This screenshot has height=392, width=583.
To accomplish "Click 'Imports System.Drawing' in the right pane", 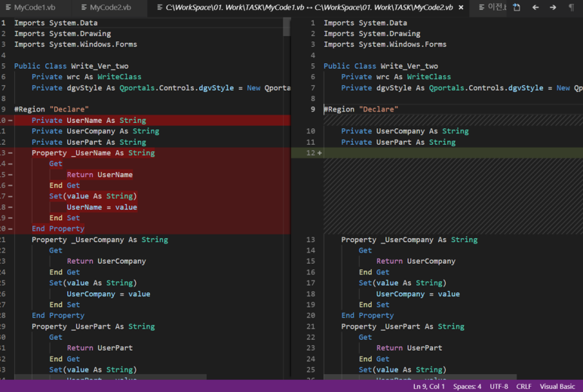I will (x=372, y=34).
